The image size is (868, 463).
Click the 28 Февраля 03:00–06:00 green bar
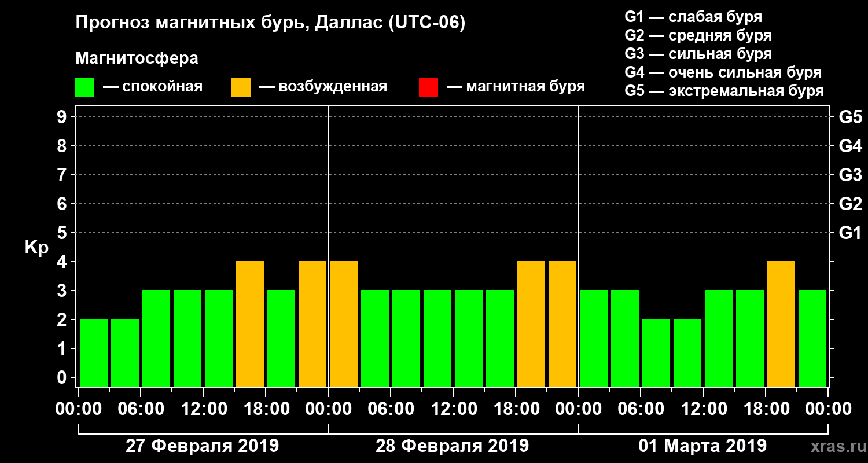tap(375, 338)
